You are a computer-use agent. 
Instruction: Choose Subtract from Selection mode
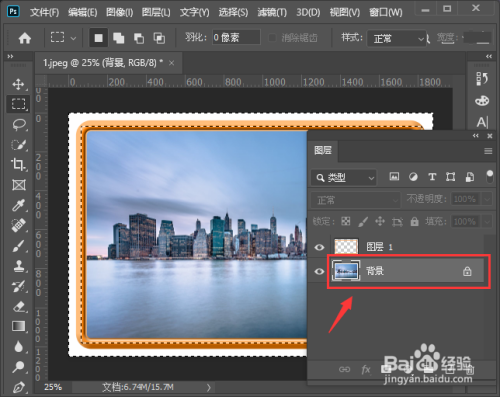[x=139, y=38]
